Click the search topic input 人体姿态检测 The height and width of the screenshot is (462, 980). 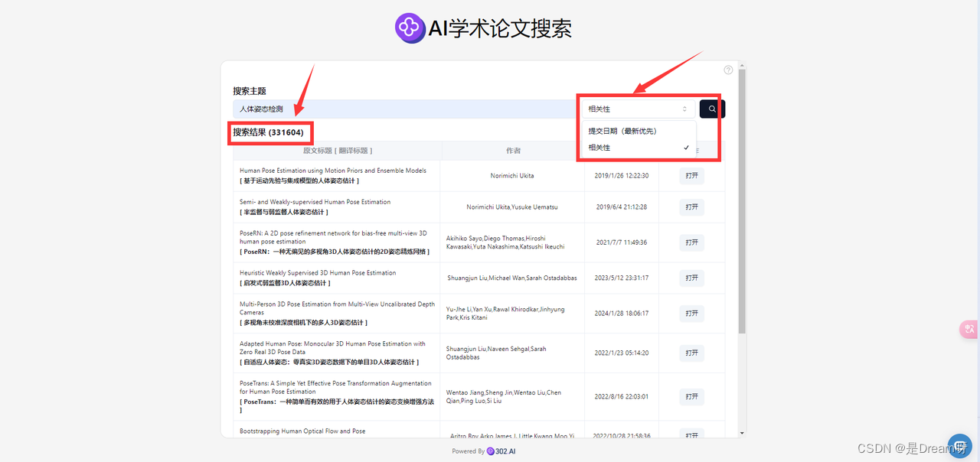click(404, 109)
